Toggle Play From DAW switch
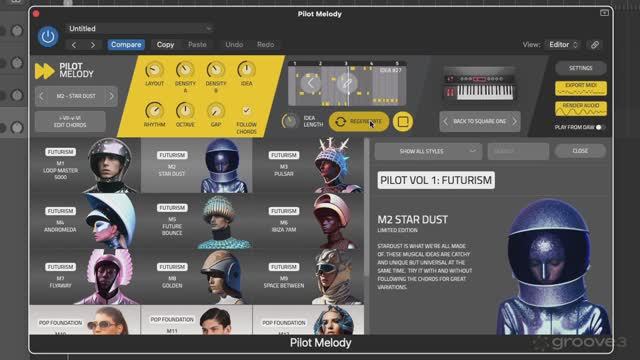640x360 pixels. pyautogui.click(x=600, y=127)
